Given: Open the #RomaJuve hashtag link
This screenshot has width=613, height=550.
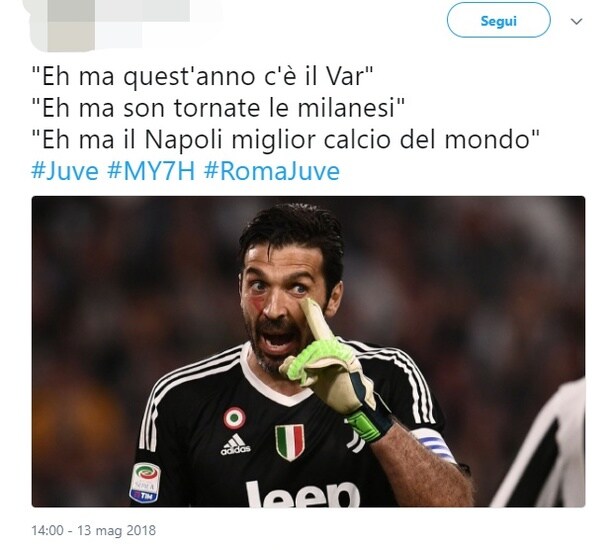Looking at the screenshot, I should tap(272, 171).
